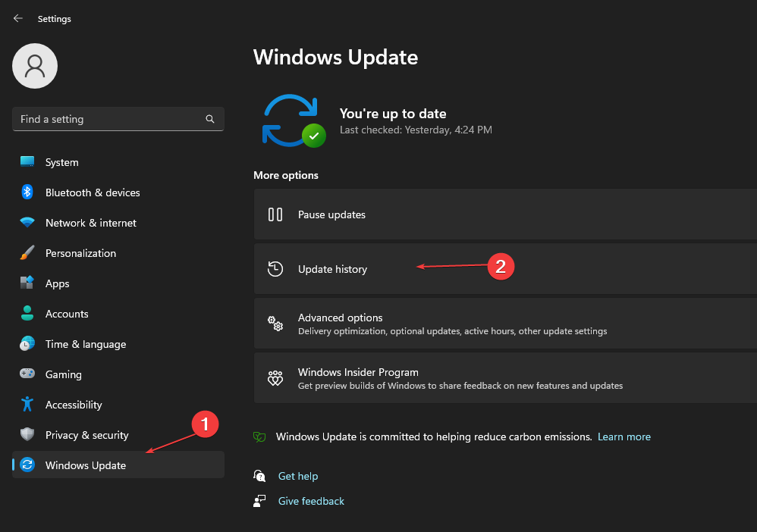Click the Bluetooth & devices icon
The image size is (757, 532).
(x=27, y=192)
